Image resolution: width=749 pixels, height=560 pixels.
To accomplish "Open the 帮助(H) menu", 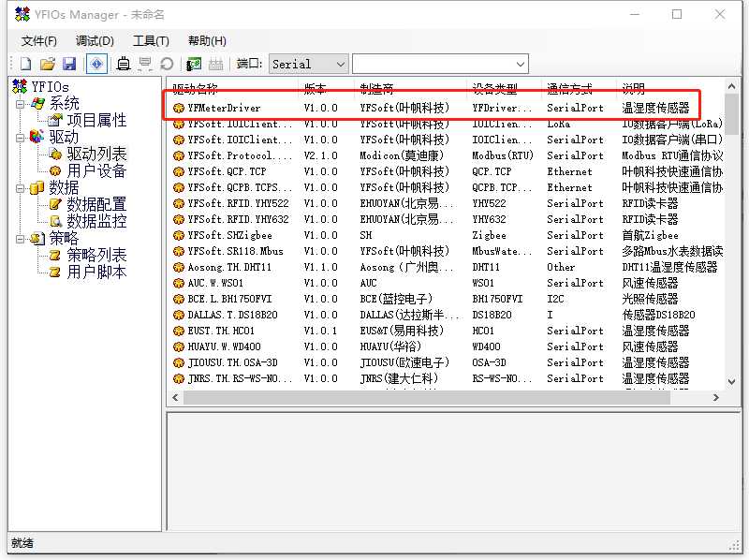I will pyautogui.click(x=207, y=40).
